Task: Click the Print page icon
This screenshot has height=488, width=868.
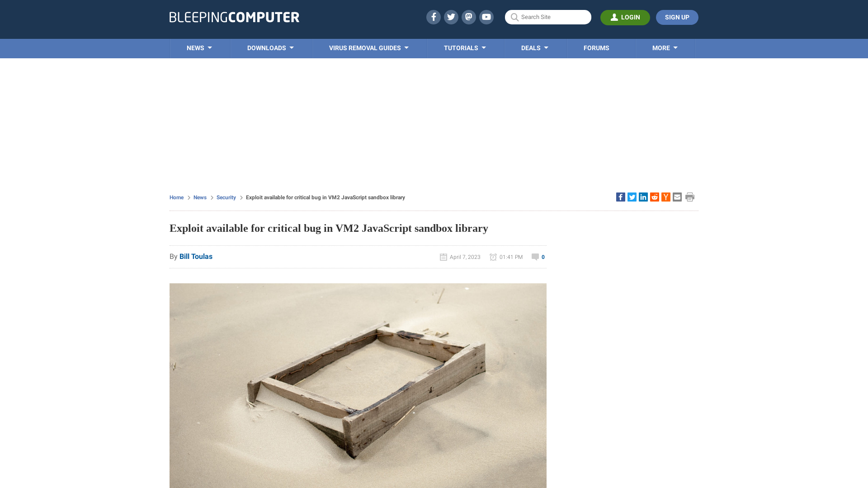Action: pos(690,197)
